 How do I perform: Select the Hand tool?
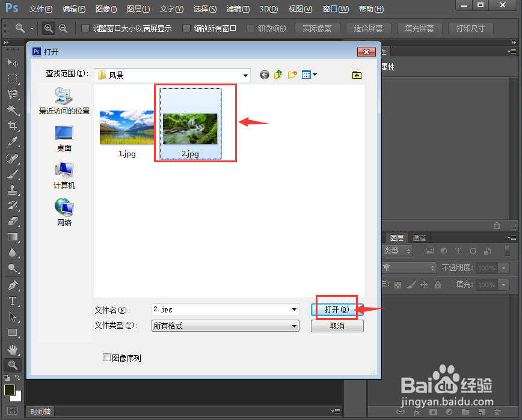pos(13,348)
